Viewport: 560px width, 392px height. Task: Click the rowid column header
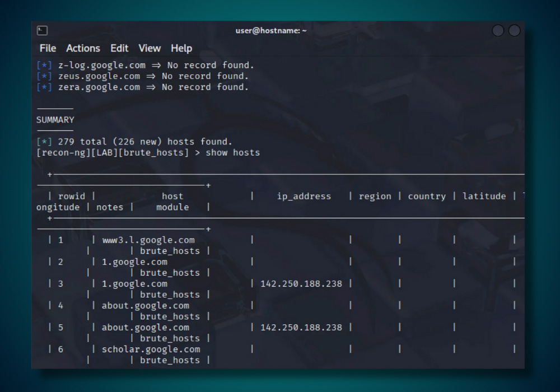click(72, 197)
